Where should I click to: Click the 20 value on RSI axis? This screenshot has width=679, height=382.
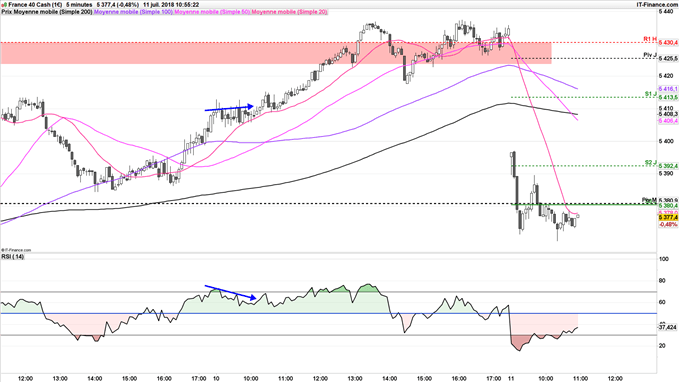click(662, 346)
